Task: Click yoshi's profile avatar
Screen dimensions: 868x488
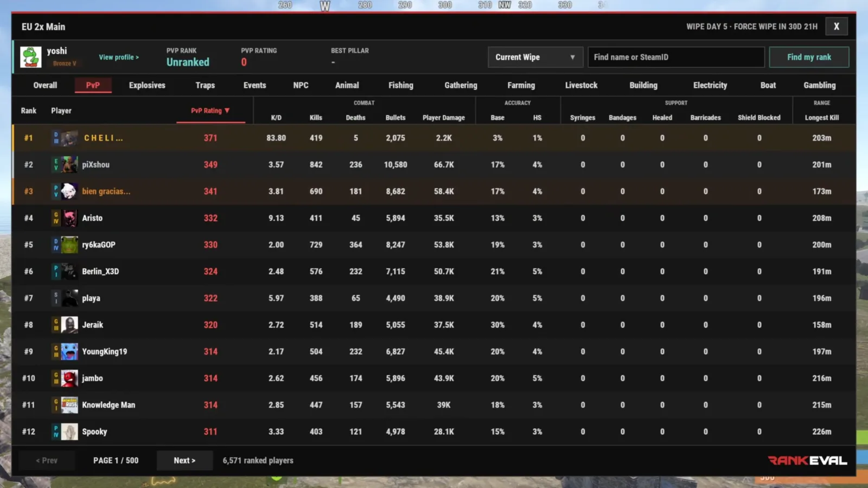Action: (x=30, y=57)
